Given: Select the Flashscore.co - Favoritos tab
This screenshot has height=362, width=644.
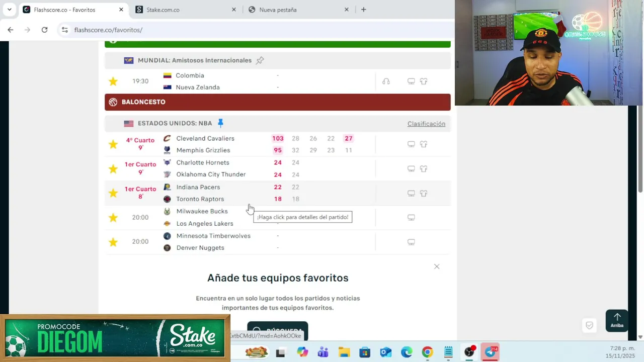Looking at the screenshot, I should tap(73, 10).
